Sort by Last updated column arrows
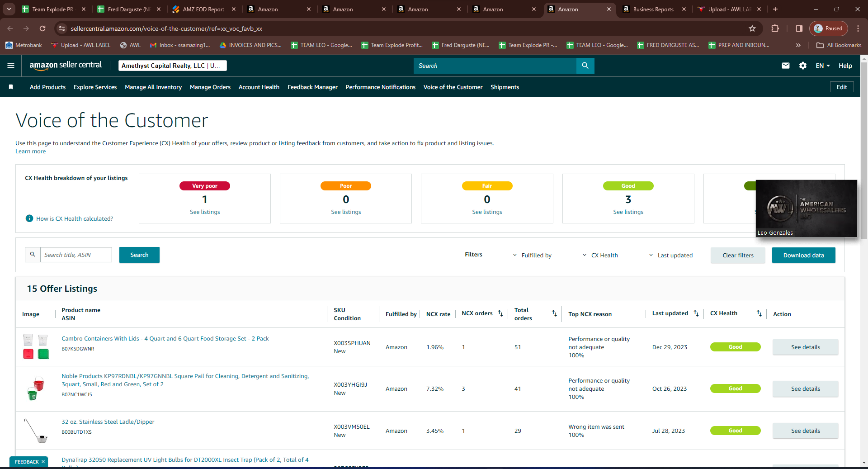The width and height of the screenshot is (868, 469). point(696,313)
